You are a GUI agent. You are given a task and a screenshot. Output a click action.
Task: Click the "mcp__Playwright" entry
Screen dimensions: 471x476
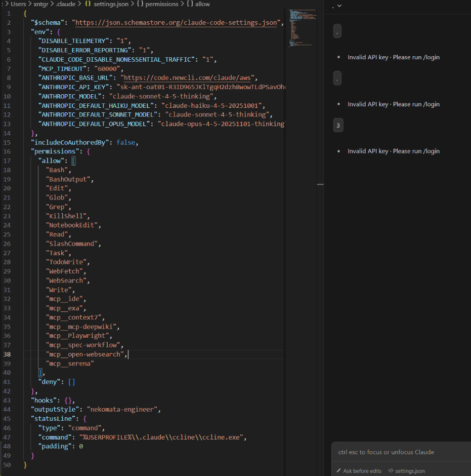click(x=77, y=336)
